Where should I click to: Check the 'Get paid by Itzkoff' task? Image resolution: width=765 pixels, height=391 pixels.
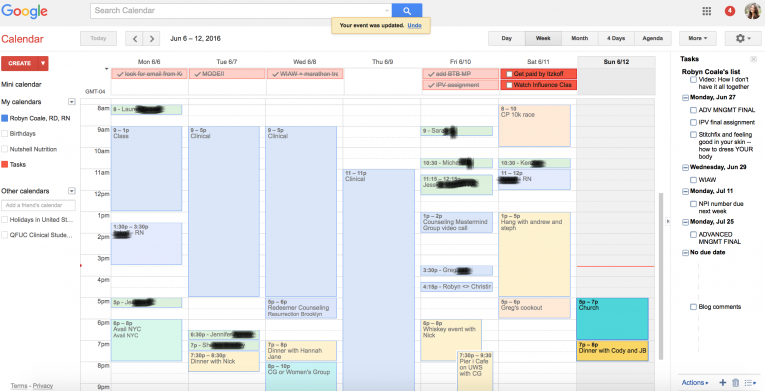pos(509,74)
